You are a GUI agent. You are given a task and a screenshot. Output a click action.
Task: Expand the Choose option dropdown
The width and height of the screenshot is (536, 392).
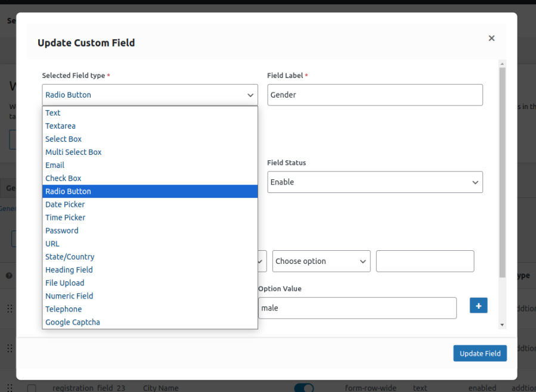point(321,262)
